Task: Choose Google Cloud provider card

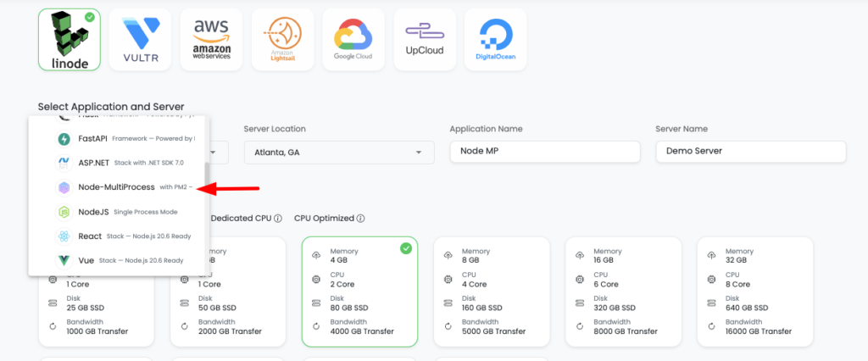Action: [353, 40]
